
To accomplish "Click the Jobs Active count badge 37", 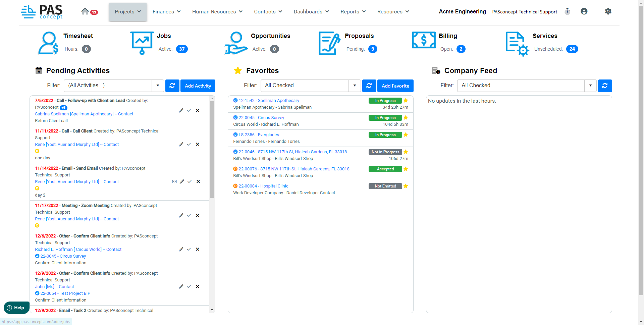I will (182, 49).
